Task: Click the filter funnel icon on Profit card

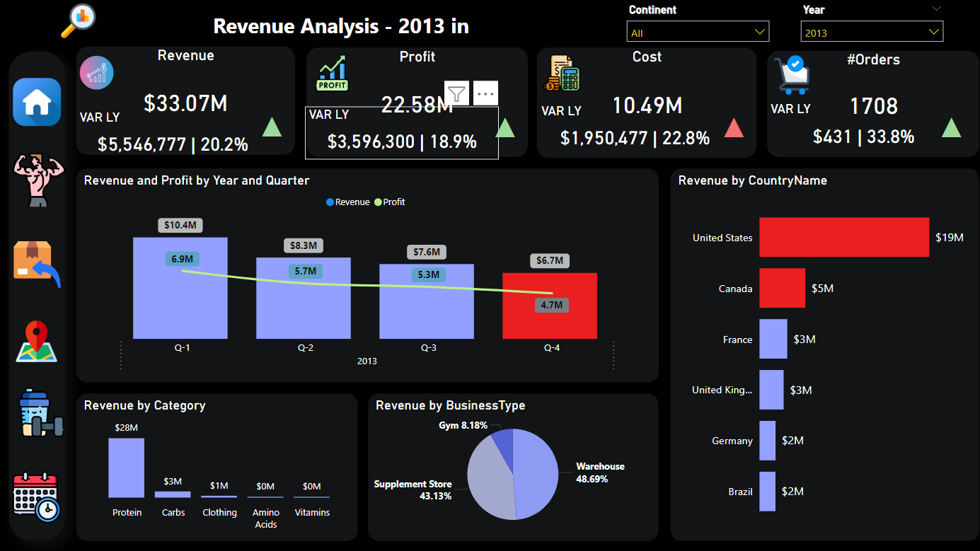Action: pos(456,93)
